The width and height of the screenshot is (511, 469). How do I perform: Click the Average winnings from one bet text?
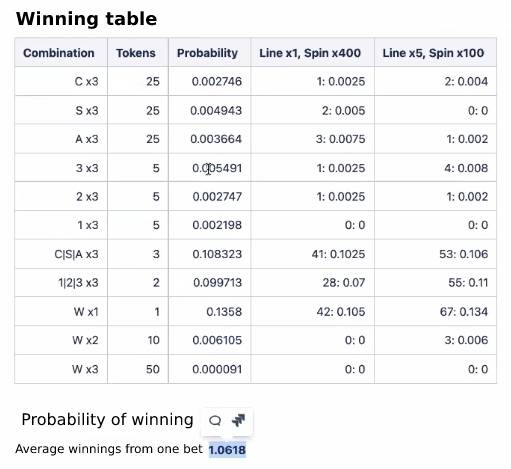click(109, 449)
